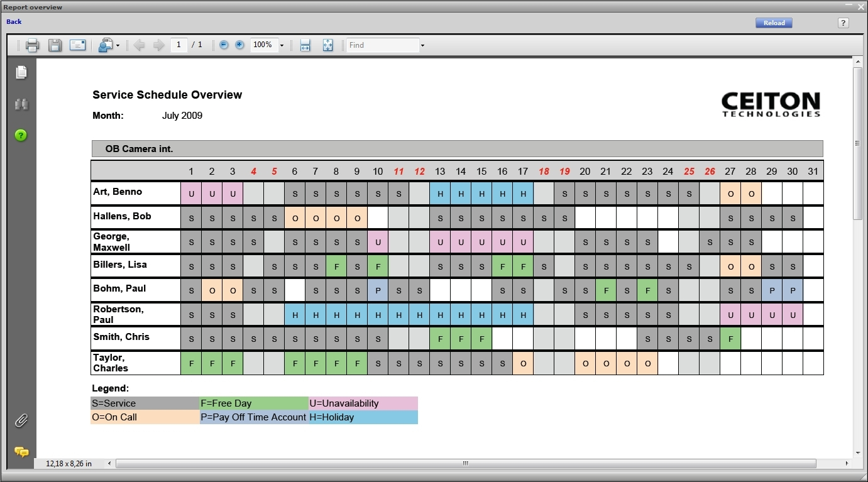Click the Back link
The width and height of the screenshot is (868, 482).
click(14, 21)
